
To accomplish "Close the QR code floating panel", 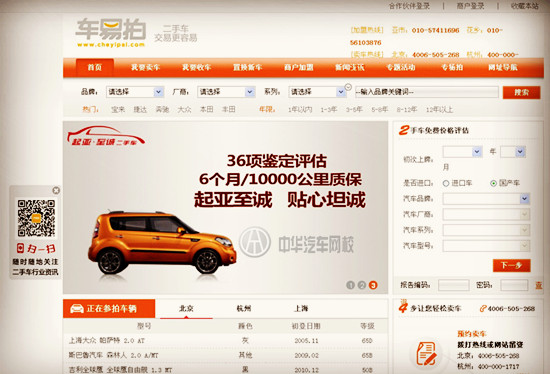I will [56, 190].
